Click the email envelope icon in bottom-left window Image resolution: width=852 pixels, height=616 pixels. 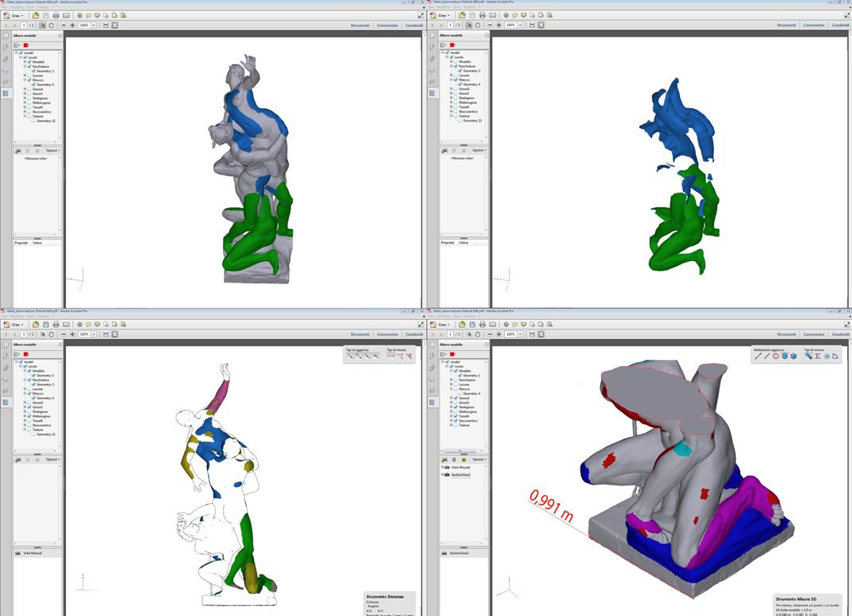pos(65,324)
